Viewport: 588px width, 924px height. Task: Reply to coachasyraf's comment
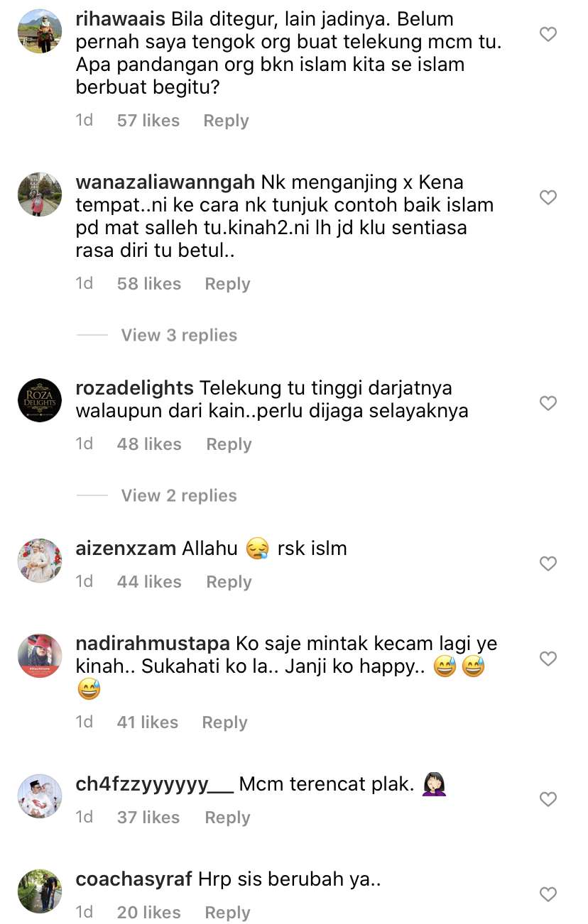pyautogui.click(x=227, y=913)
